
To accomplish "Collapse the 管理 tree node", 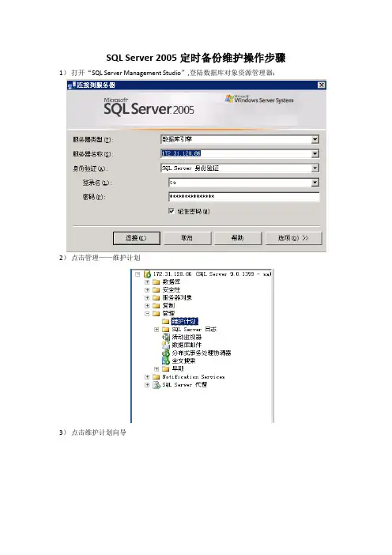I will (x=147, y=314).
